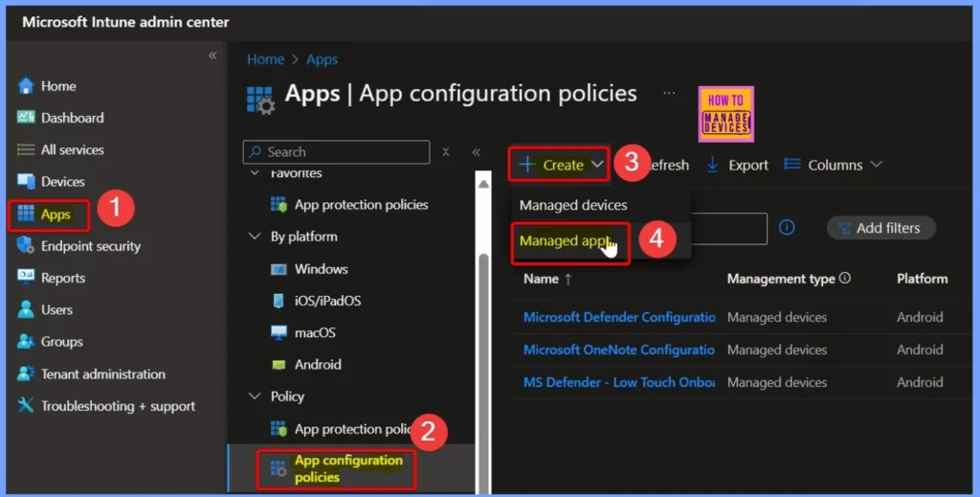Collapse the Policy section chevron
The height and width of the screenshot is (497, 980).
[x=255, y=395]
